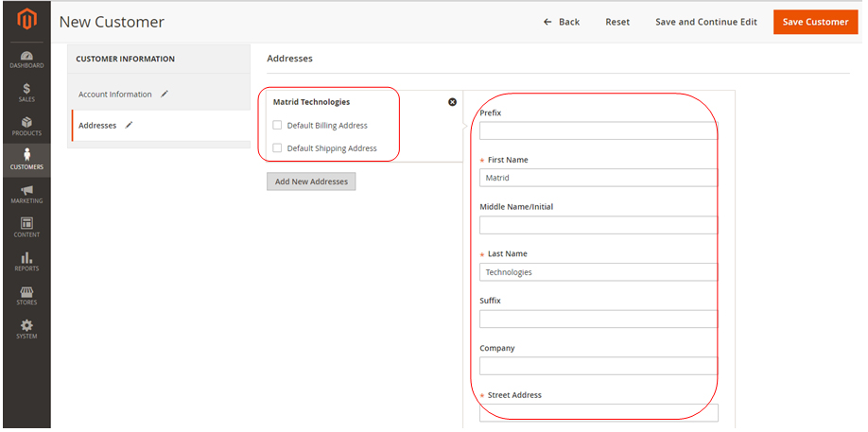Screen dimensions: 868x432
Task: Click the Magento logo icon
Action: point(26,20)
